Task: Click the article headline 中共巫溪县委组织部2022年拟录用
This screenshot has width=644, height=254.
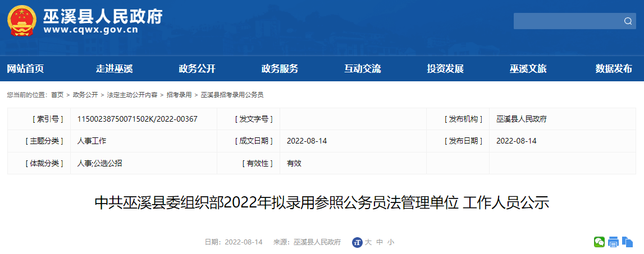Action: (x=322, y=203)
